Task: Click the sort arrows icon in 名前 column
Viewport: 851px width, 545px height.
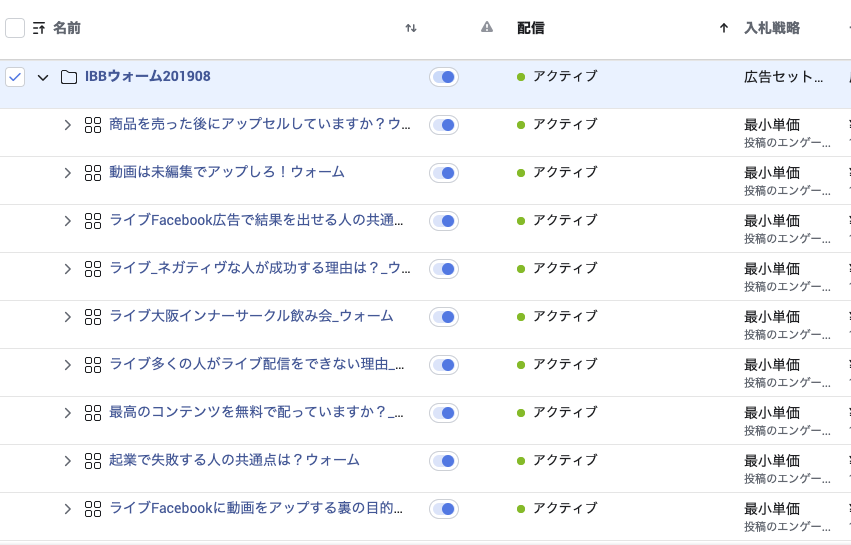Action: pyautogui.click(x=411, y=28)
